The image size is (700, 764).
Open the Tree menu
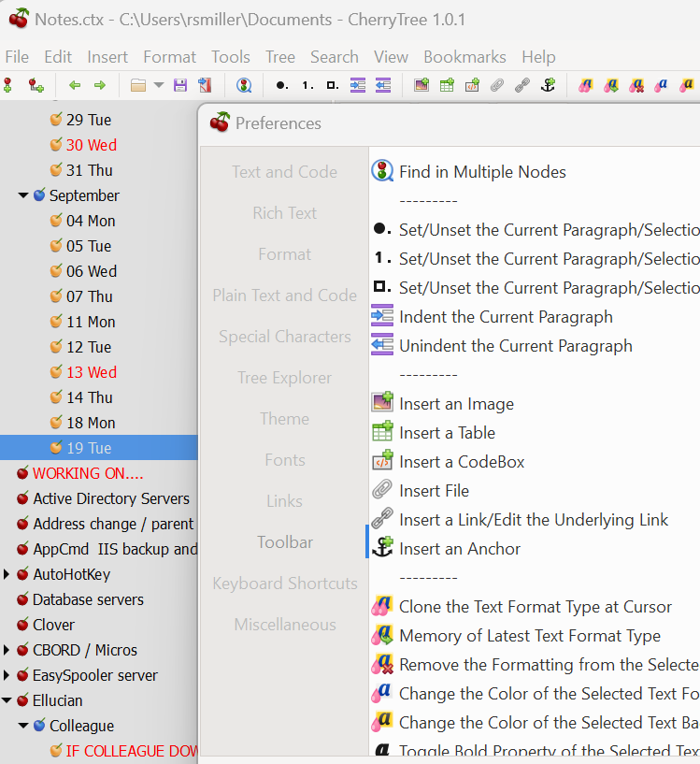(280, 57)
